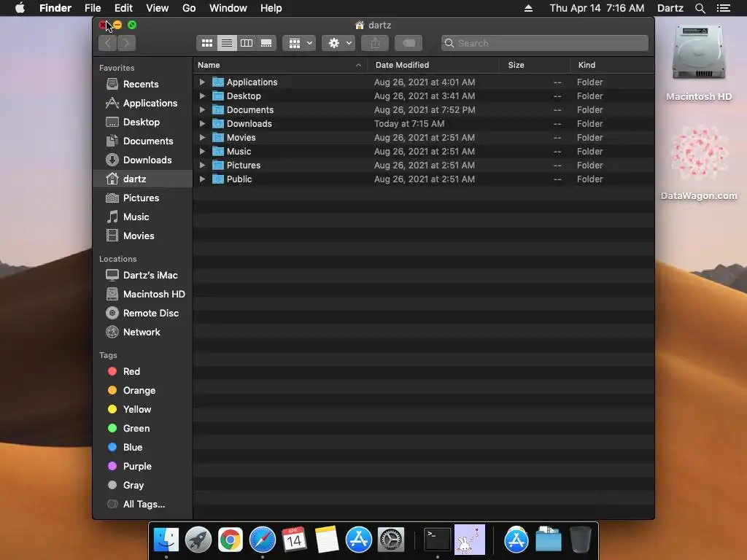Screen dimensions: 747x560
Task: Expand the Public folder disclosure triangle
Action: pyautogui.click(x=202, y=179)
